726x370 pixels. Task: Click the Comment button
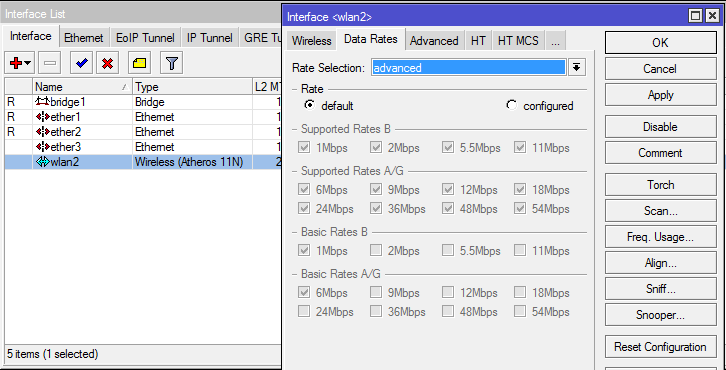pos(660,153)
